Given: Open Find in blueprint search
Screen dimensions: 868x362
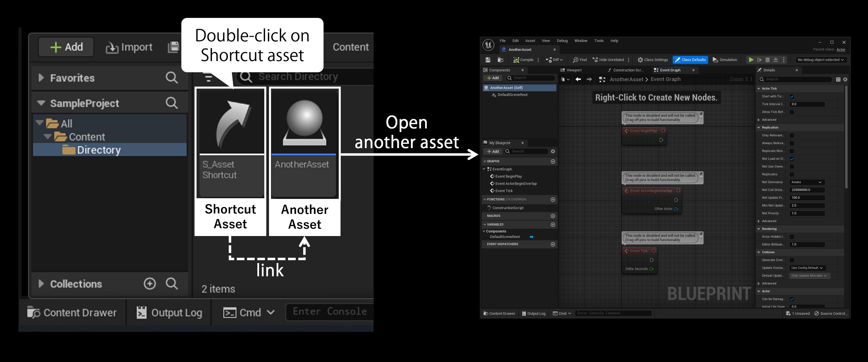Looking at the screenshot, I should [x=580, y=60].
